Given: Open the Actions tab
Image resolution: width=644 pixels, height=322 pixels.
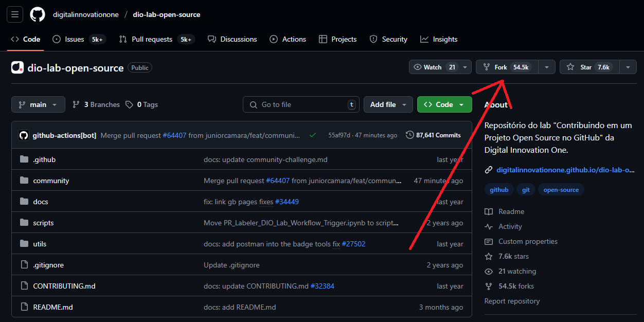Looking at the screenshot, I should pyautogui.click(x=288, y=39).
